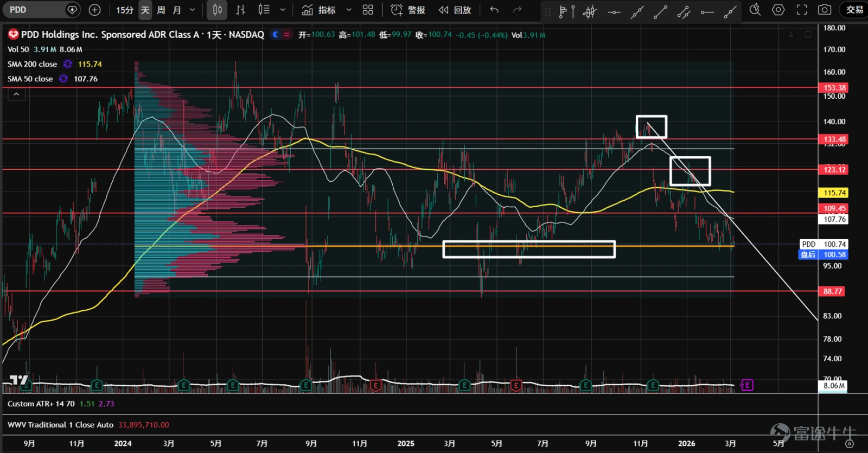Screen dimensions: 868x453
Task: Switch to the 15分 interval
Action: coord(124,10)
